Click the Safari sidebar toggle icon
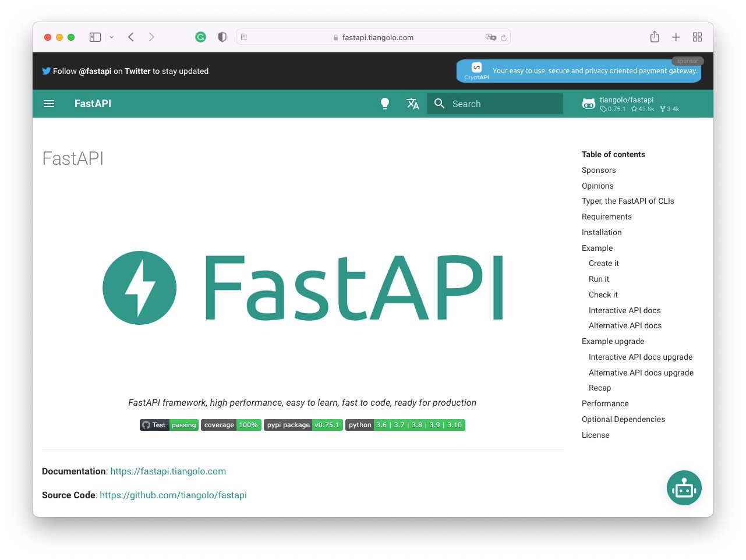The height and width of the screenshot is (560, 746). pos(96,37)
